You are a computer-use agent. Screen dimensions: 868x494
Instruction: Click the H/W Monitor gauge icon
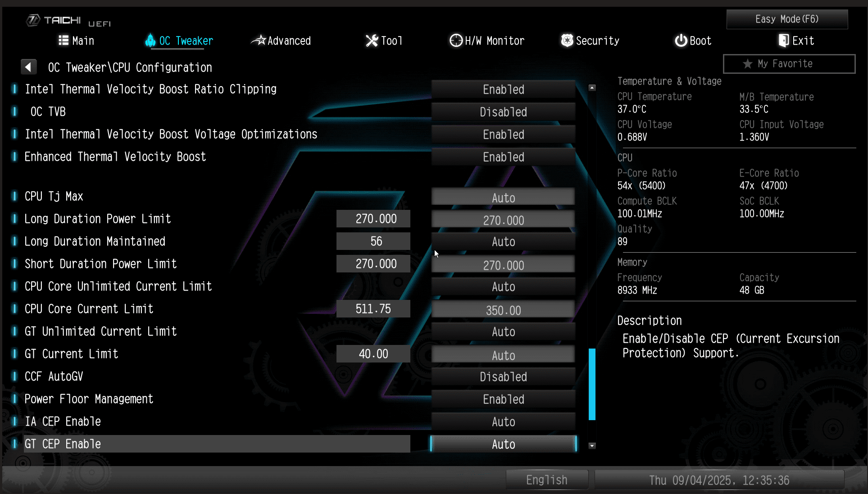(x=456, y=41)
